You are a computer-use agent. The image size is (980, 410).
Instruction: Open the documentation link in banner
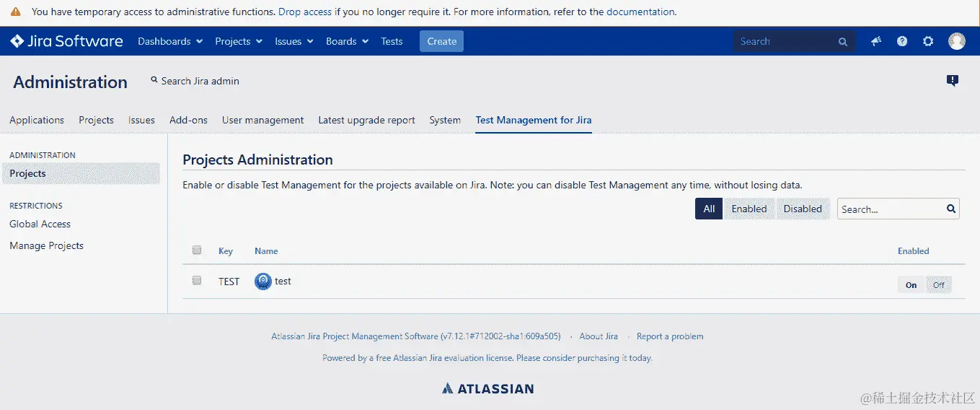(640, 12)
